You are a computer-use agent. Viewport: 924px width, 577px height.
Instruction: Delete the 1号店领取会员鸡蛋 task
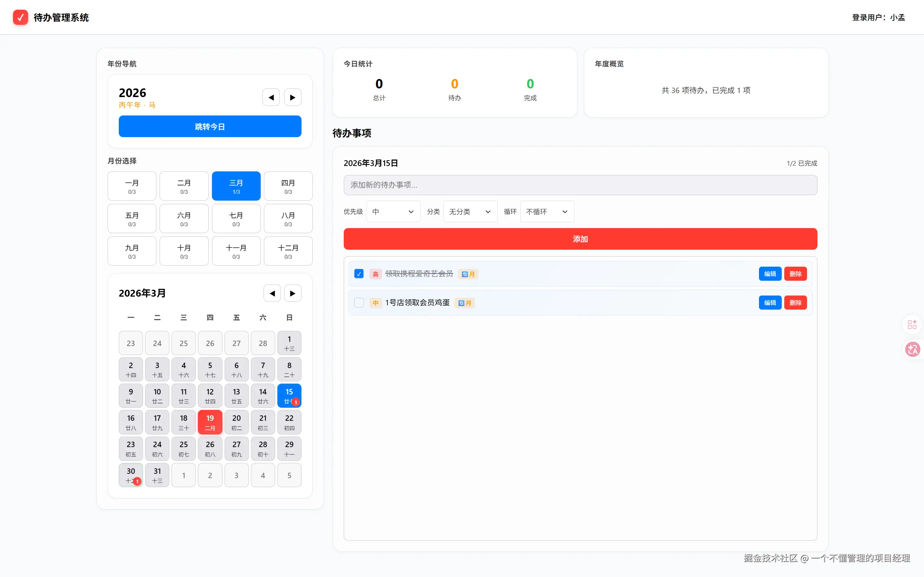795,303
